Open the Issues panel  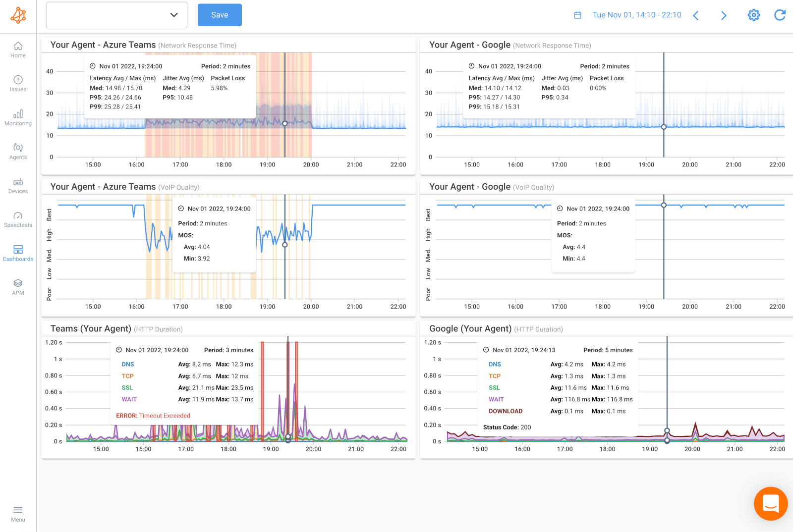18,83
